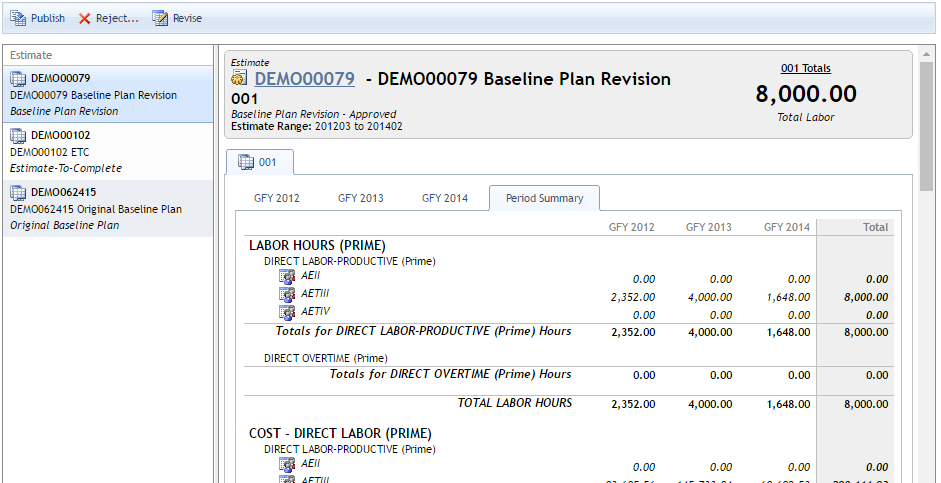Switch to the GFY 2012 tab
The image size is (941, 483).
[277, 198]
